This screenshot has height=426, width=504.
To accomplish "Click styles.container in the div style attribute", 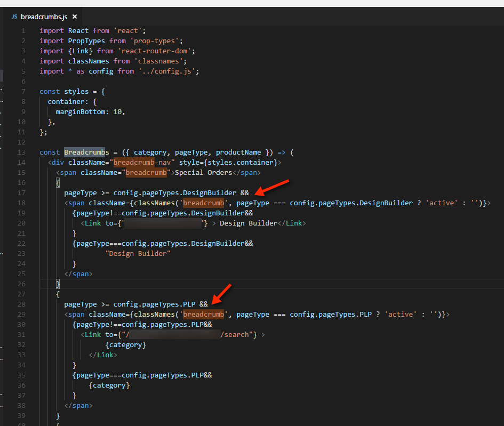I will 241,163.
